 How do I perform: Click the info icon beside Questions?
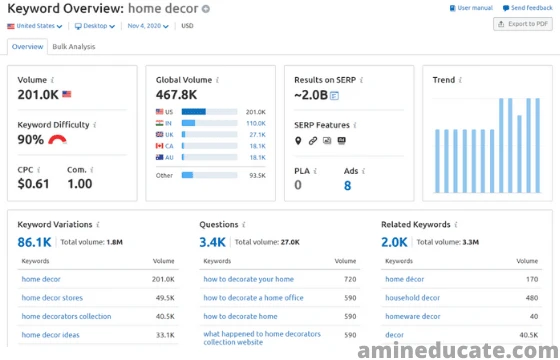click(x=244, y=225)
